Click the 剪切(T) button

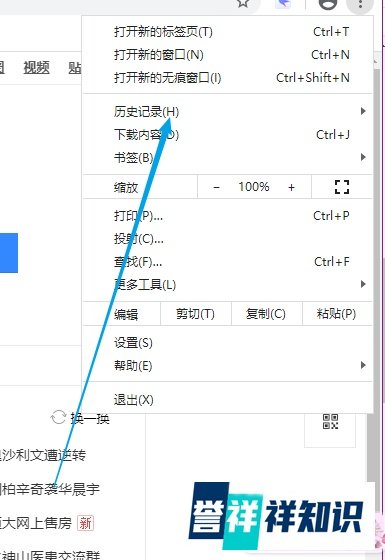[x=196, y=314]
